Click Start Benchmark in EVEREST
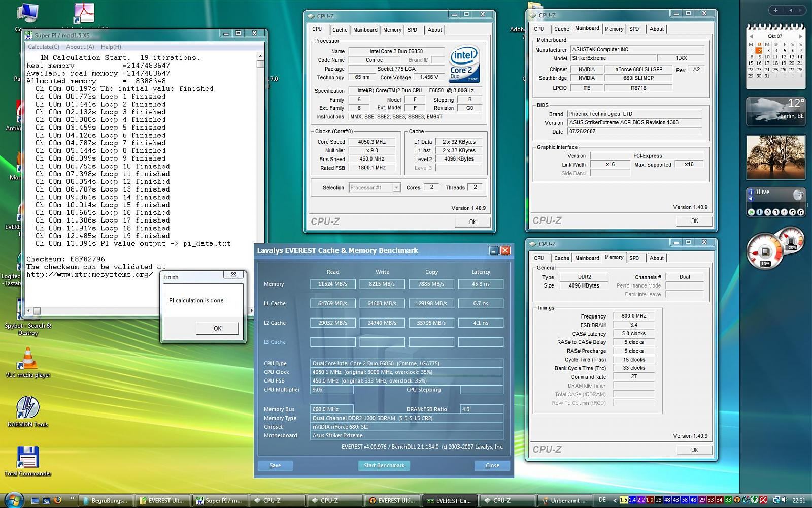812x508 pixels. [x=384, y=465]
